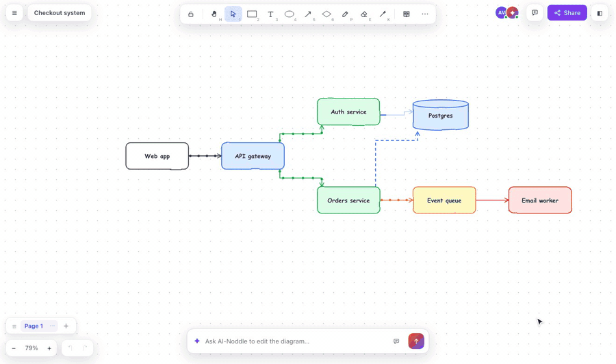Click the Share button
The width and height of the screenshot is (616, 364).
[x=567, y=13]
